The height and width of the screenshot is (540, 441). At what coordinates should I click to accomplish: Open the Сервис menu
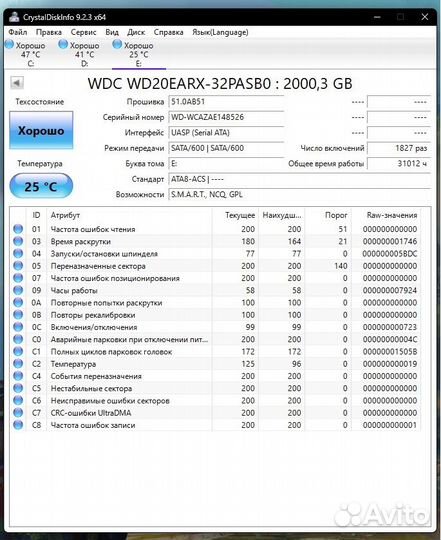(x=83, y=32)
